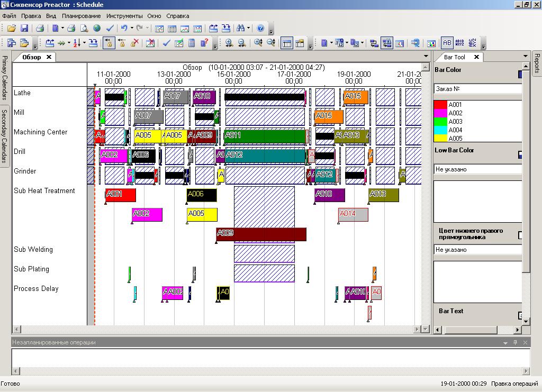Viewport: 542px width, 392px height.
Task: Toggle the highlighted bar link arrows button
Action: click(x=387, y=43)
